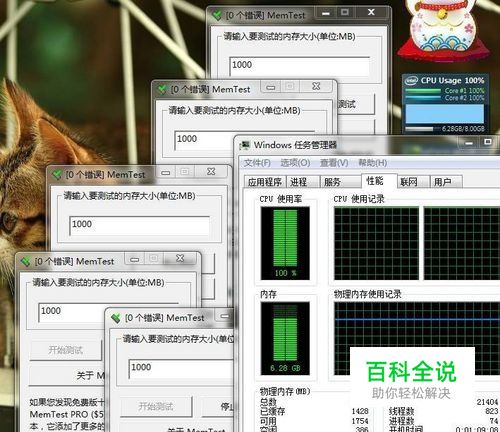
Task: Click the 'CPU Usage 100%' gadget heading
Action: click(452, 80)
